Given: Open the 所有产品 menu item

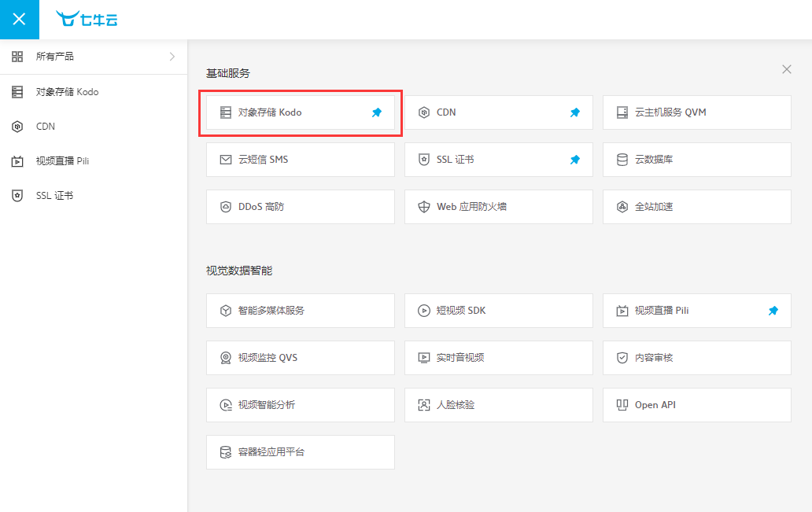Looking at the screenshot, I should tap(94, 57).
